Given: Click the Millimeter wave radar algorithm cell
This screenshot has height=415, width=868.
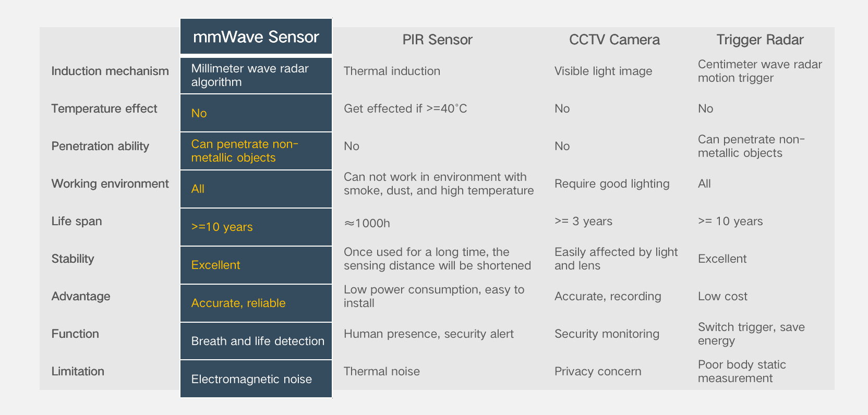Looking at the screenshot, I should 250,76.
